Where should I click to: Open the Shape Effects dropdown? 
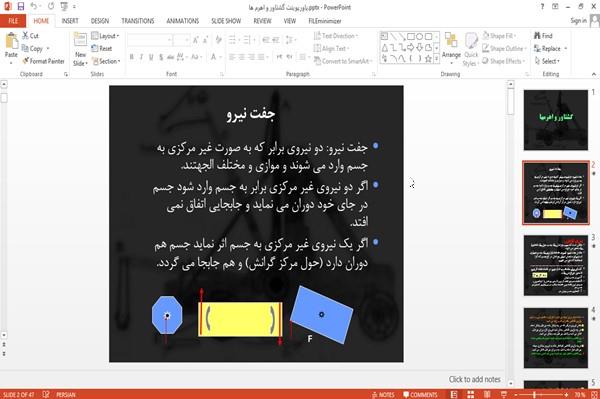pos(503,61)
